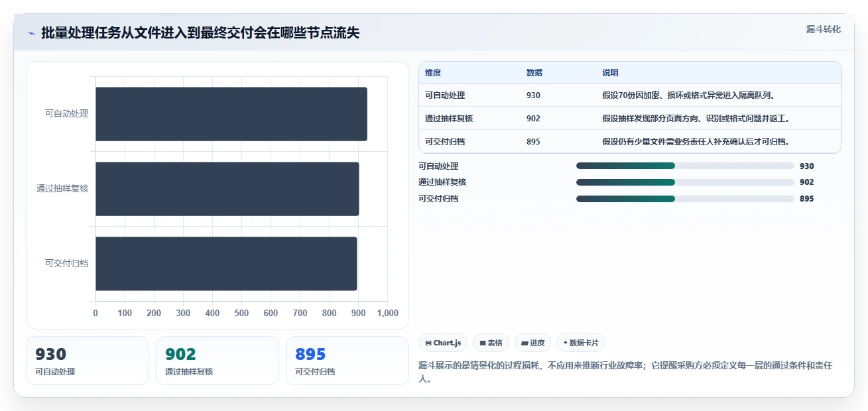Select table cell 通过抽样复核 in 维度 column
868x411 pixels.
tap(449, 118)
